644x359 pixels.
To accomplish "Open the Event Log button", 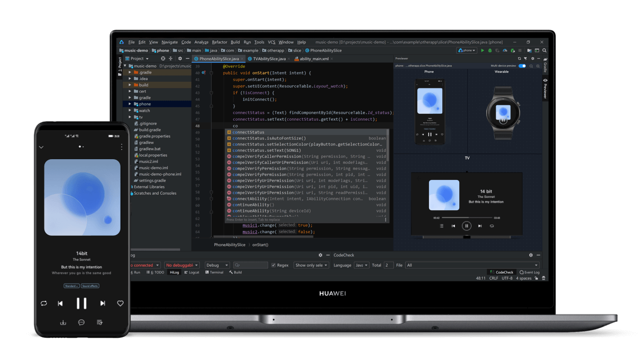I will 529,273.
